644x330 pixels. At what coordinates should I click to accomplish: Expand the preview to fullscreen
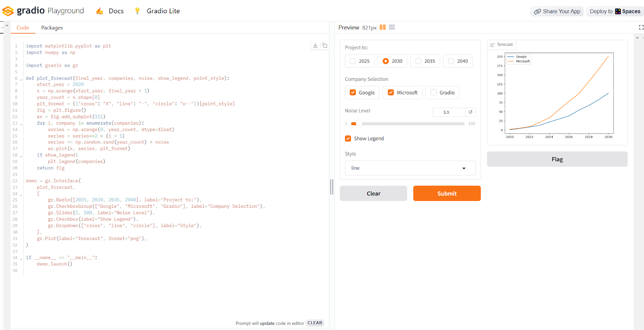coord(641,27)
